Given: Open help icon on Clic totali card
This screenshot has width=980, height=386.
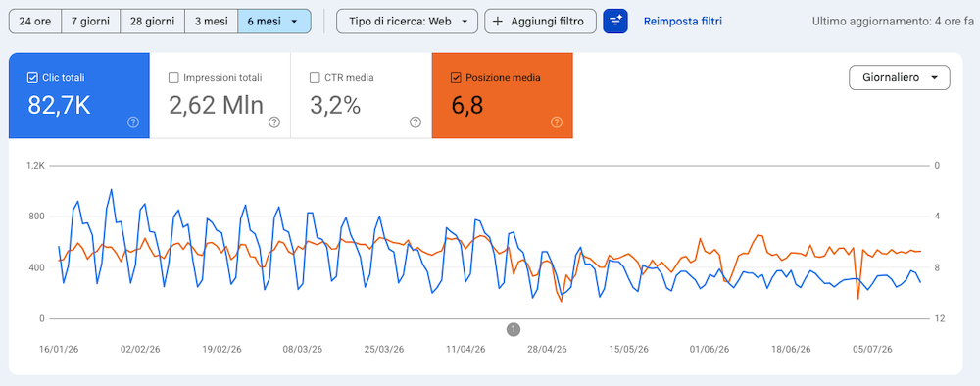Looking at the screenshot, I should [x=133, y=122].
